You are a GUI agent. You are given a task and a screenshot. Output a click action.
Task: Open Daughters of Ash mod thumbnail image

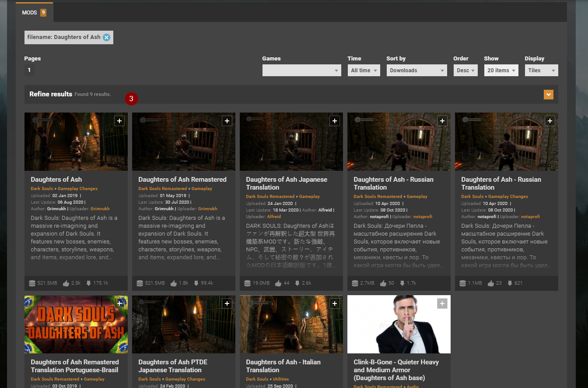tap(76, 141)
